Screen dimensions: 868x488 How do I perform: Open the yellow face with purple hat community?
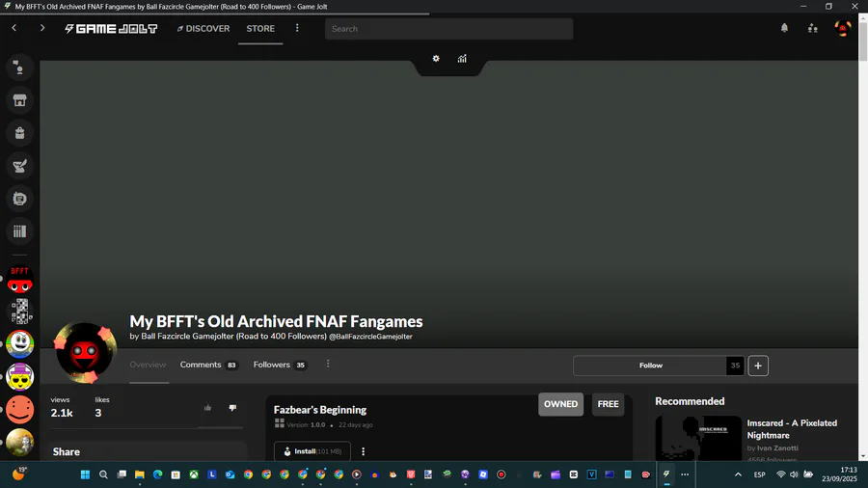click(20, 377)
